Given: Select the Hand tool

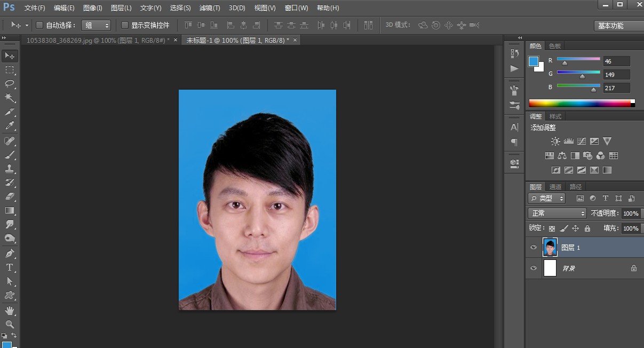Looking at the screenshot, I should tap(10, 310).
